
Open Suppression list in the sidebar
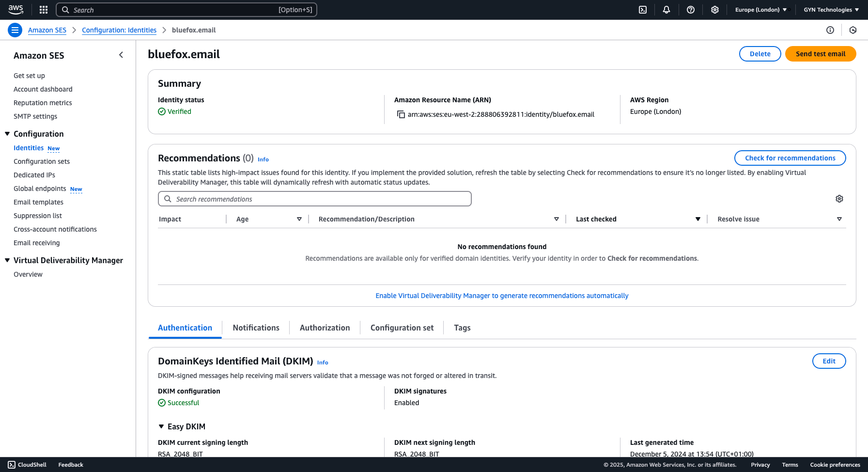[38, 216]
